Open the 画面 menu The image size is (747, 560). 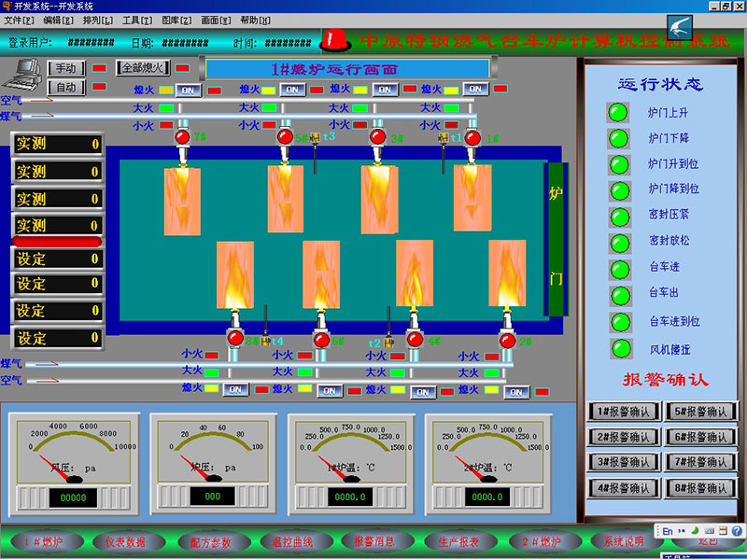216,20
